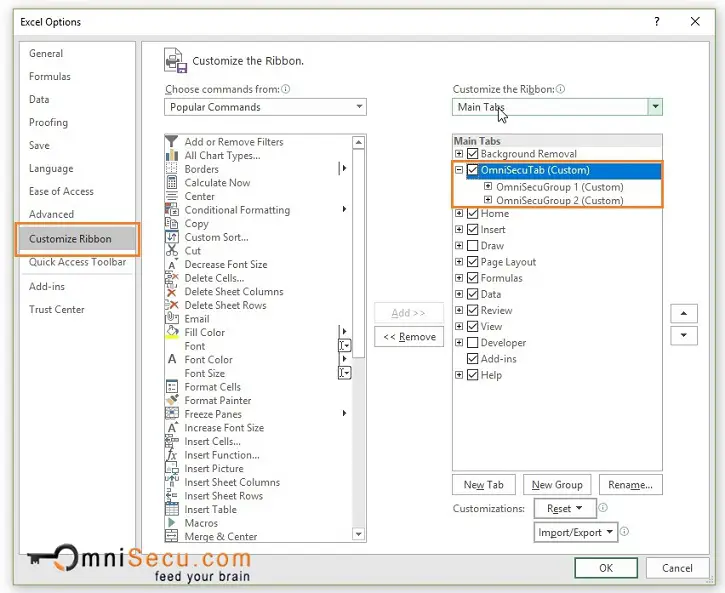Toggle the Add-ins tab checkbox
The image size is (725, 593).
coord(473,359)
